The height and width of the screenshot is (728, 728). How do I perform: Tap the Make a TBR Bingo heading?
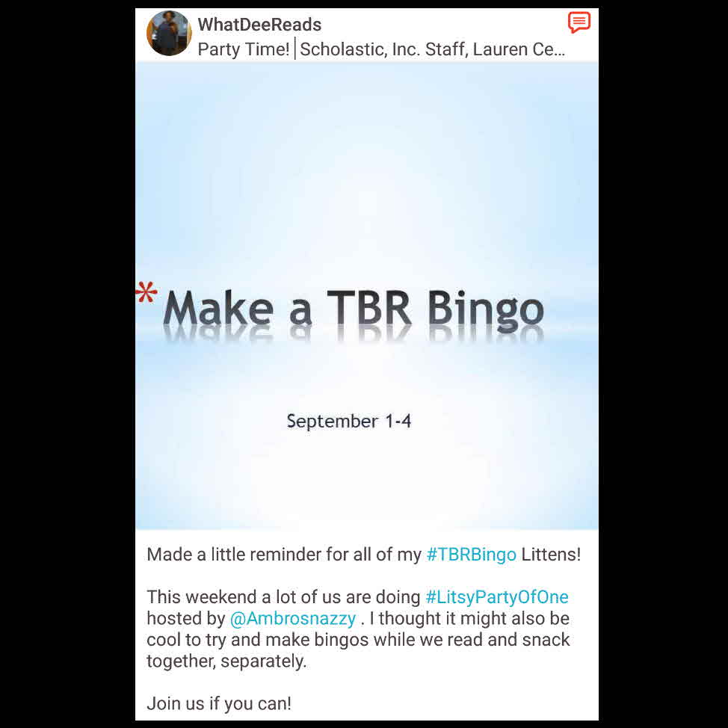click(x=354, y=308)
